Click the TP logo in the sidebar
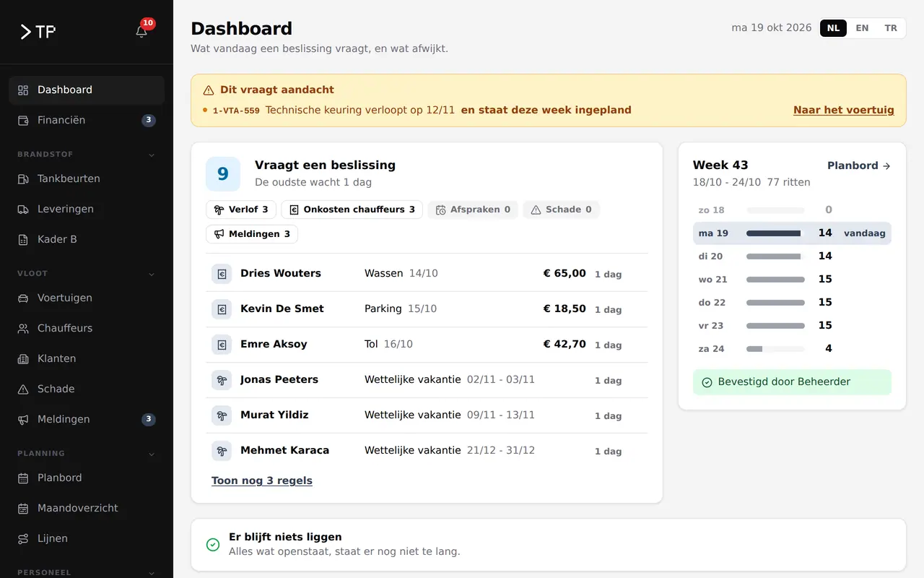This screenshot has width=924, height=578. point(38,32)
